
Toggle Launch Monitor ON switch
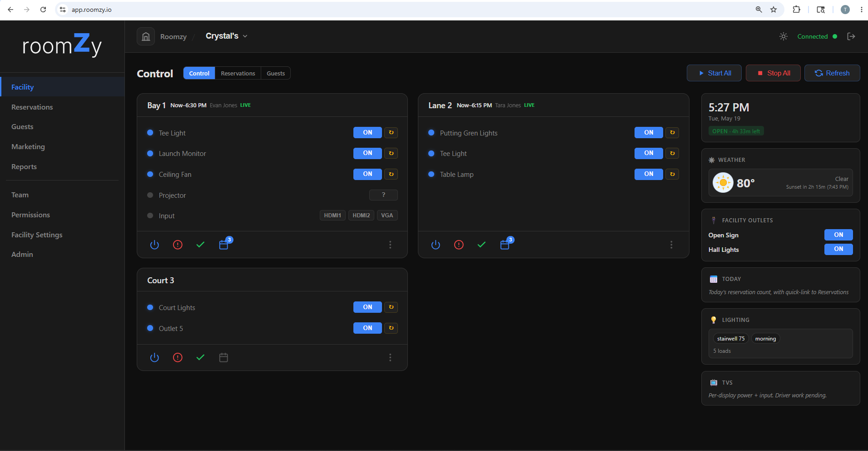pyautogui.click(x=367, y=153)
